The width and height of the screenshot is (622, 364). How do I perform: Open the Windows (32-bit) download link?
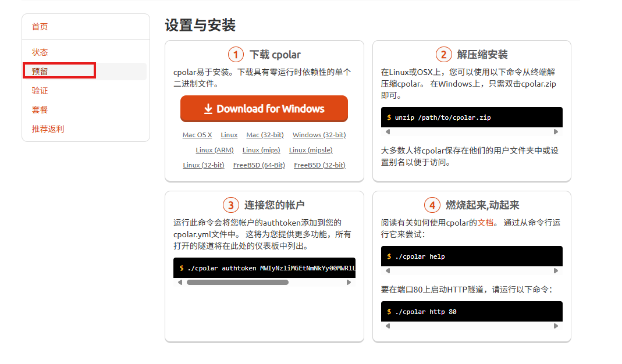[319, 135]
